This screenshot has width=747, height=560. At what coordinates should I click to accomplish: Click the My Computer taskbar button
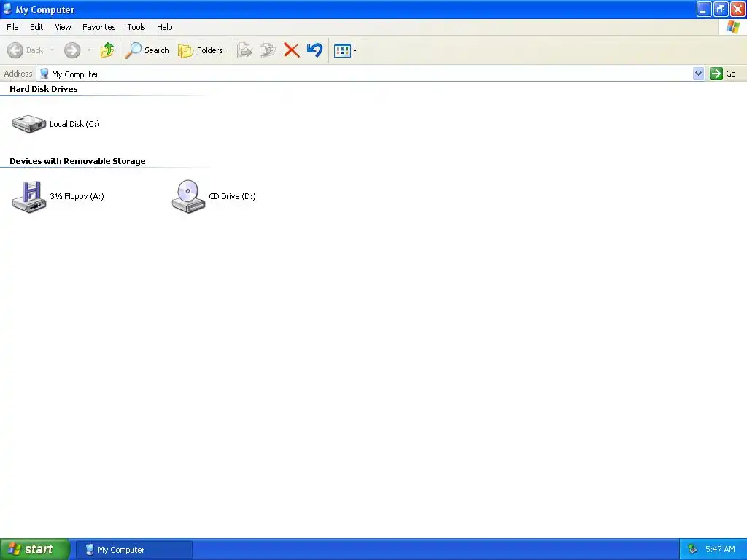134,550
